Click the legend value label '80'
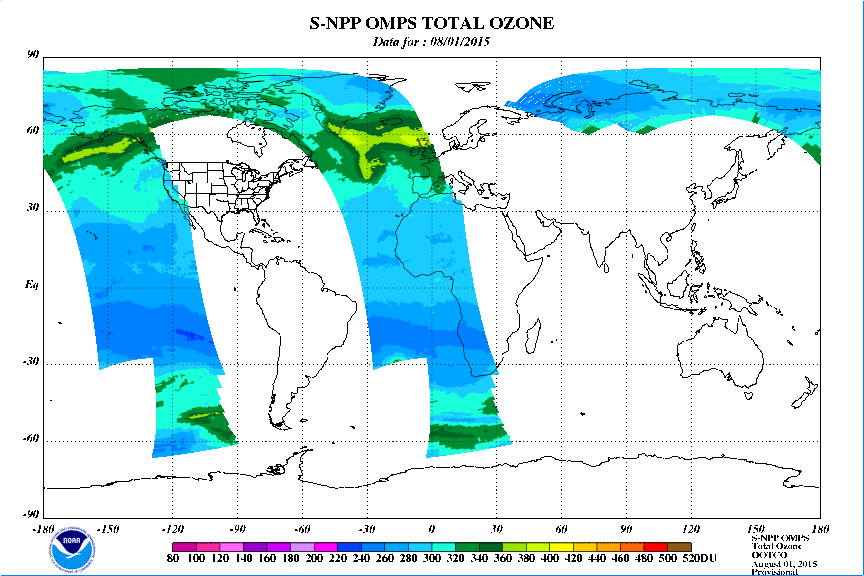Image resolution: width=864 pixels, height=576 pixels. [x=172, y=558]
